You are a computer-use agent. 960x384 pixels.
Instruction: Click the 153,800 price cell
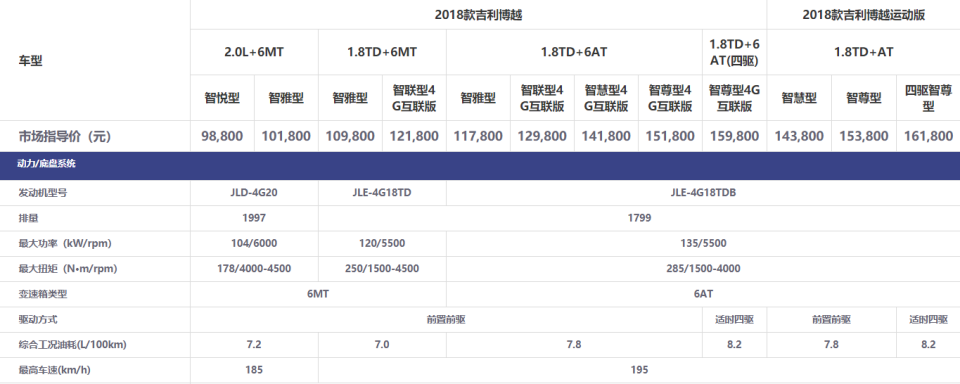(x=863, y=136)
